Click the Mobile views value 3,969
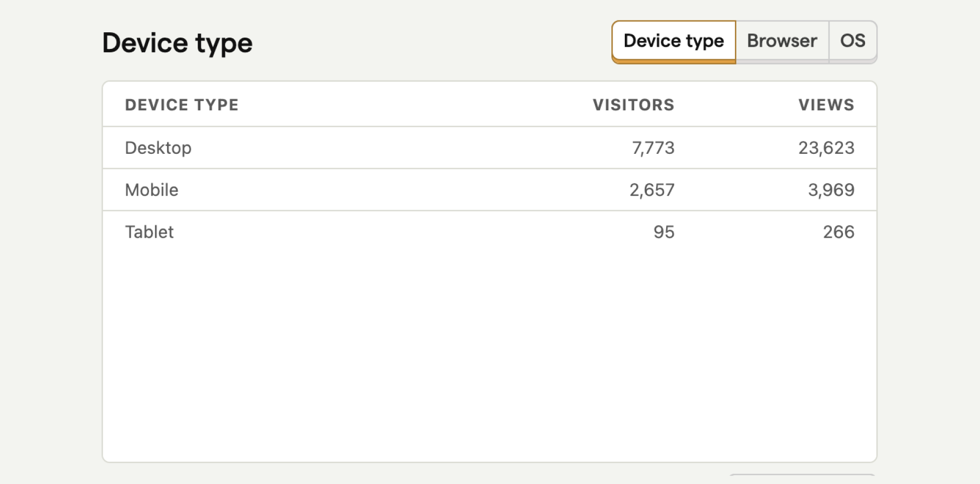The image size is (980, 484). coord(831,190)
